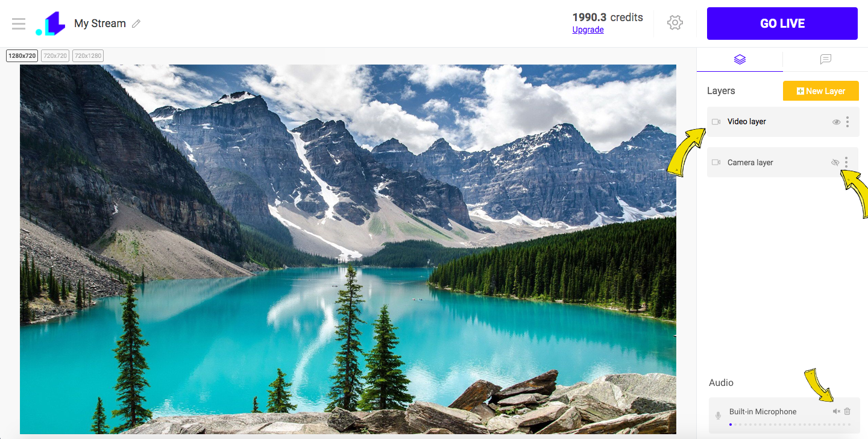
Task: Open Camera layer three-dot options menu
Action: [846, 162]
